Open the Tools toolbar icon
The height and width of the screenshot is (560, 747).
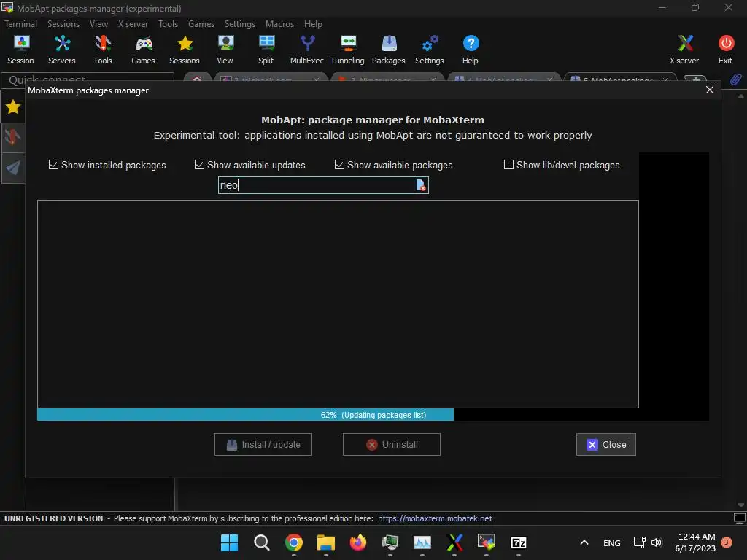pos(103,50)
